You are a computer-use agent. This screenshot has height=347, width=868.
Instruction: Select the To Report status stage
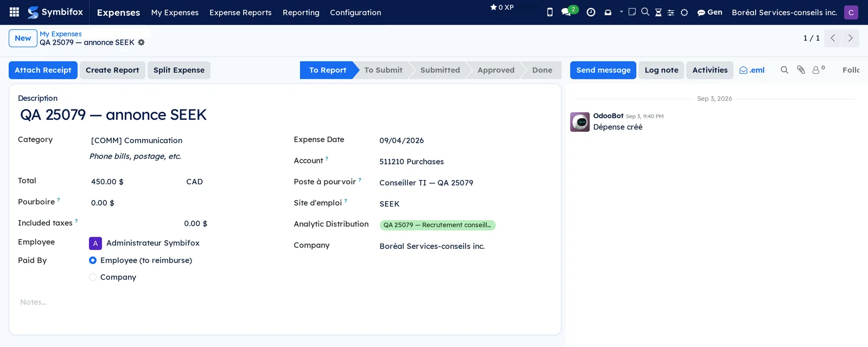click(x=327, y=70)
